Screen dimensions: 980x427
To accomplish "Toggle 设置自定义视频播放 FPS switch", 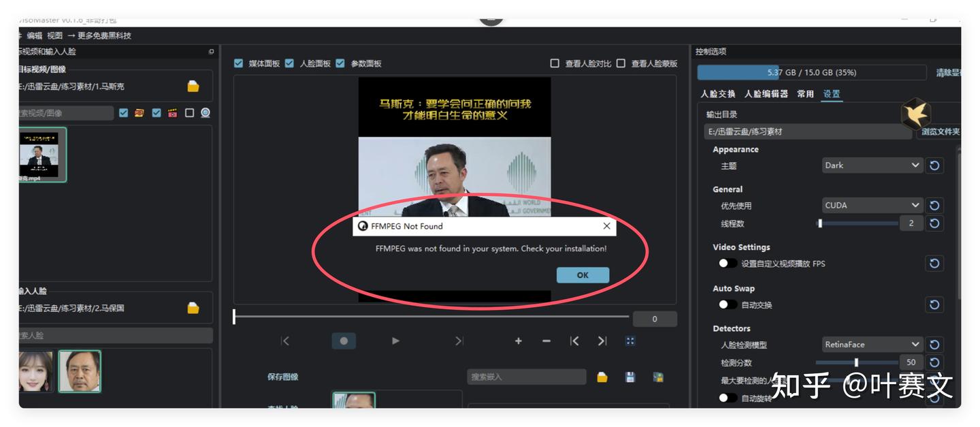I will point(728,264).
